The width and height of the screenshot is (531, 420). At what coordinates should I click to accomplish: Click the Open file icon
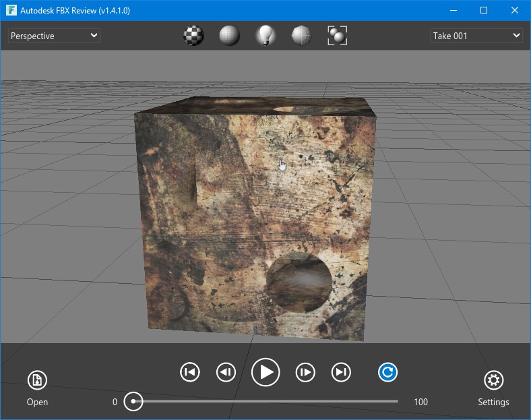click(x=37, y=381)
